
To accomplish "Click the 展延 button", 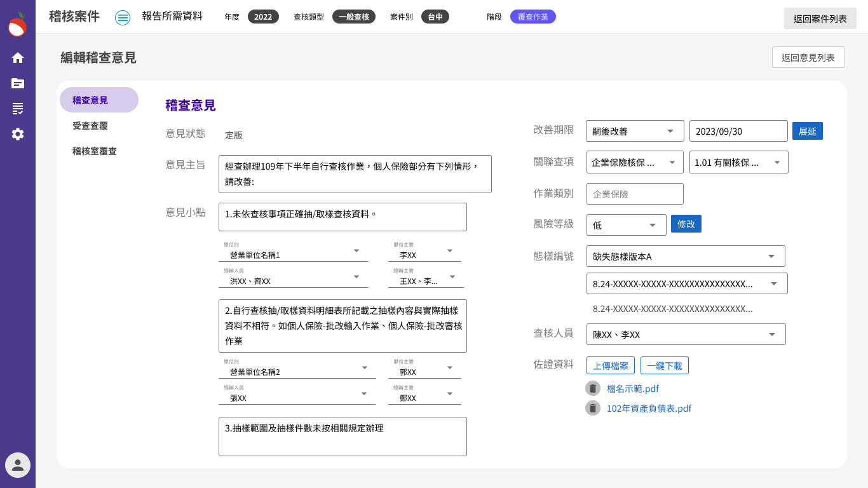I will (808, 131).
